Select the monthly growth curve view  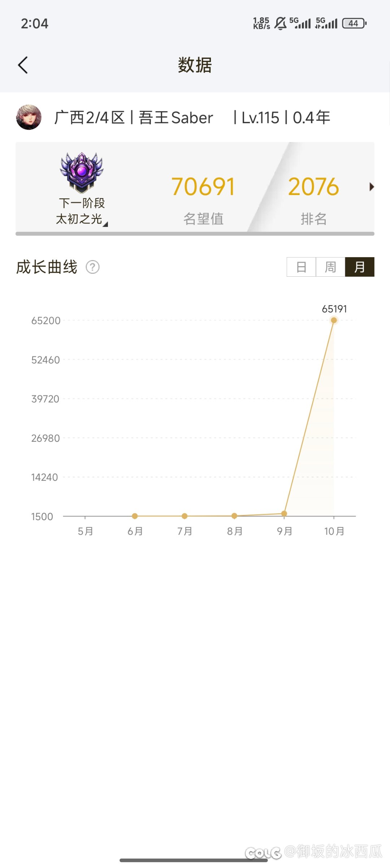[x=360, y=267]
